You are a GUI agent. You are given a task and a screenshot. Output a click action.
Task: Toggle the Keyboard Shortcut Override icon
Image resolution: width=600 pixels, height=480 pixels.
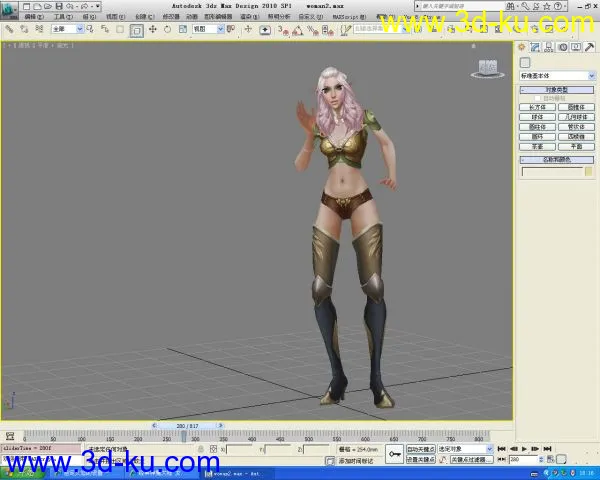265,30
